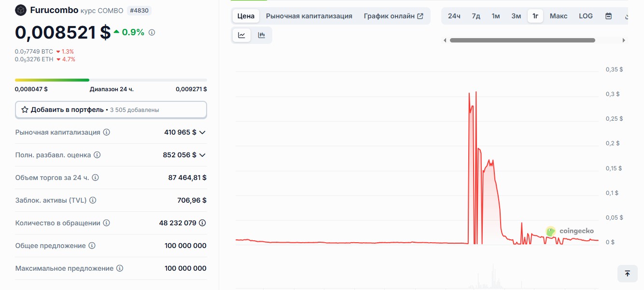
Task: Open the calendar date range picker
Action: pos(609,16)
